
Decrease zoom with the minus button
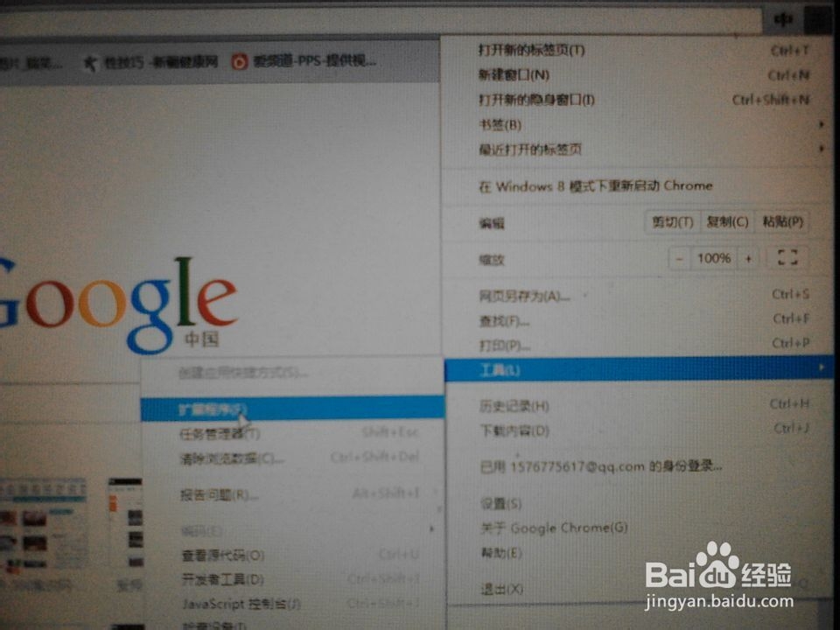point(679,259)
